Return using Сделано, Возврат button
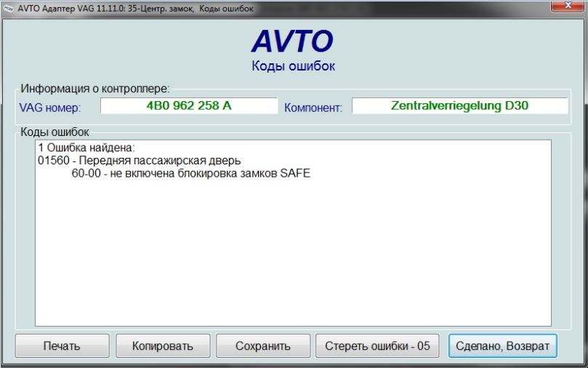The image size is (588, 368). pos(502,345)
